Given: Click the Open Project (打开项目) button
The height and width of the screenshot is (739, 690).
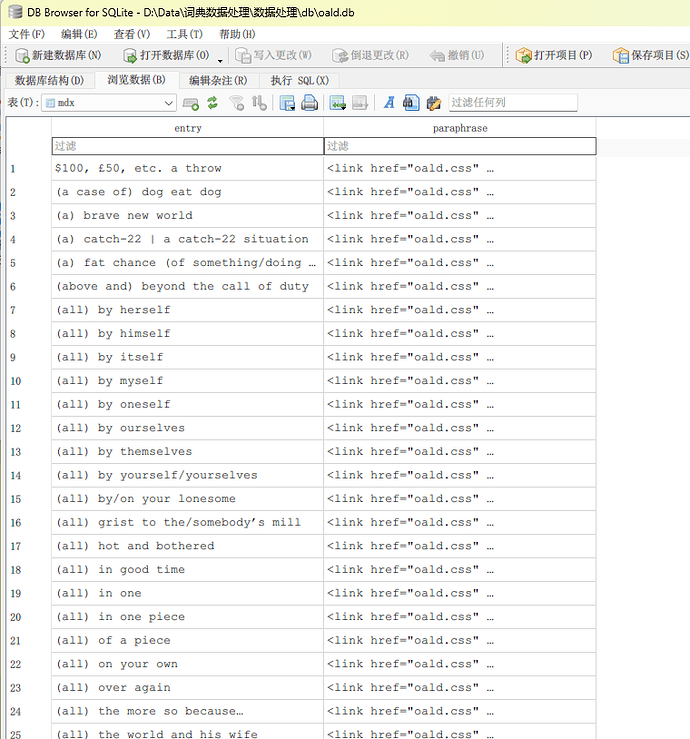Looking at the screenshot, I should 554,55.
